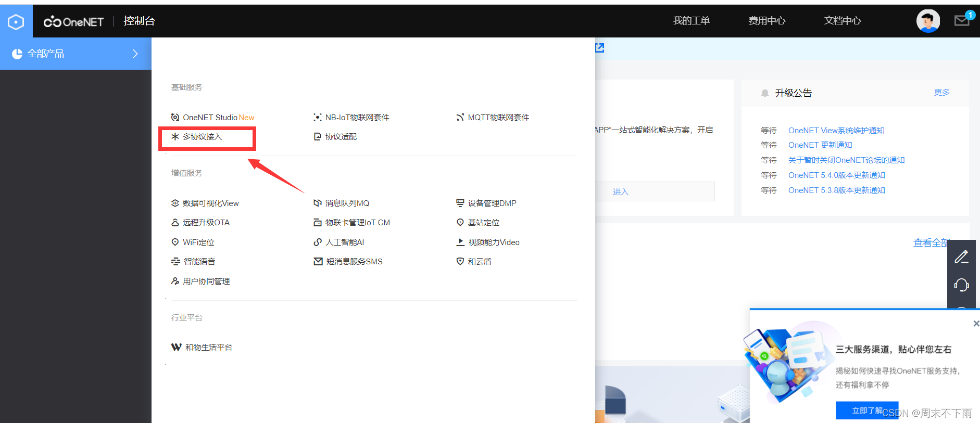The image size is (980, 423).
Task: Open the mail notifications envelope icon
Action: click(961, 21)
